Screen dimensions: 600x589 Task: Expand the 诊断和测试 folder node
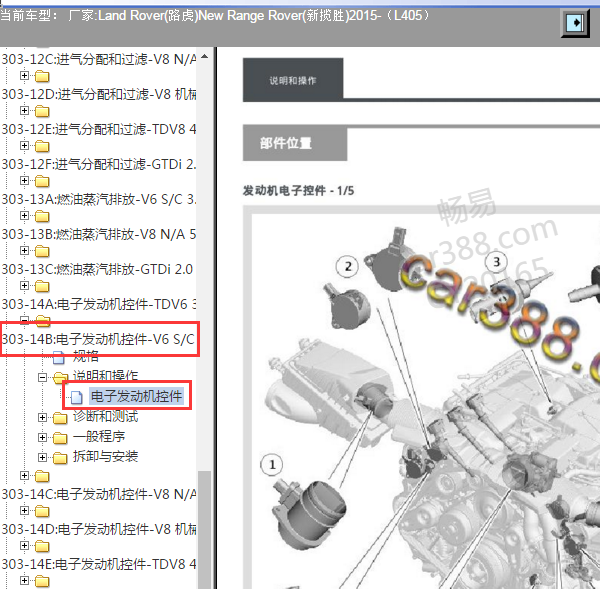[42, 418]
